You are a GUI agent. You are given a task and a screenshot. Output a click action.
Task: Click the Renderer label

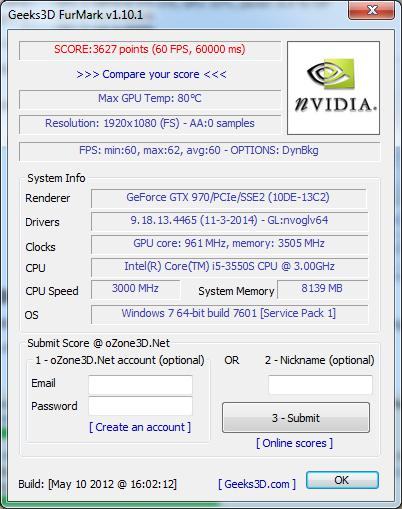point(47,198)
